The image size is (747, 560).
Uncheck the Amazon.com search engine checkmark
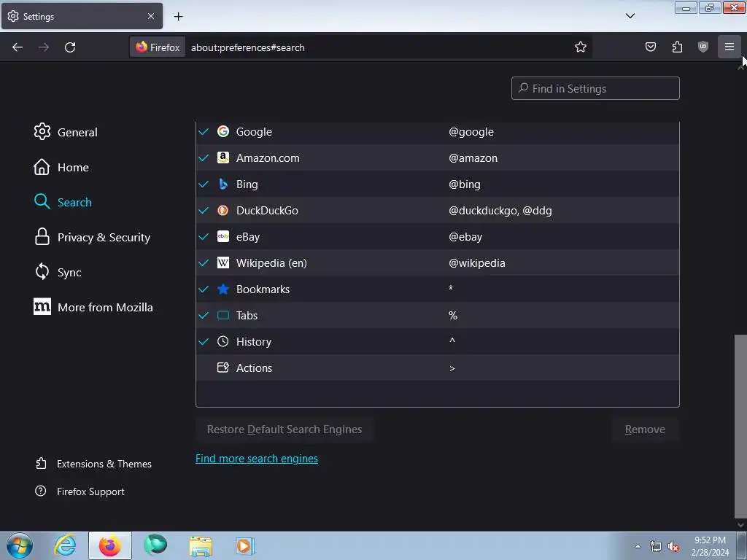[204, 158]
